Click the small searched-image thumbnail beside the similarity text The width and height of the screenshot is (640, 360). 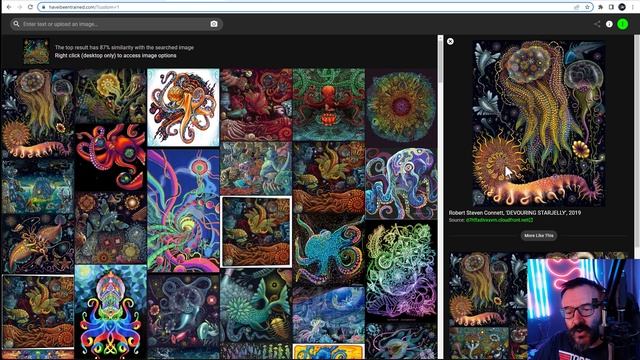[x=36, y=51]
